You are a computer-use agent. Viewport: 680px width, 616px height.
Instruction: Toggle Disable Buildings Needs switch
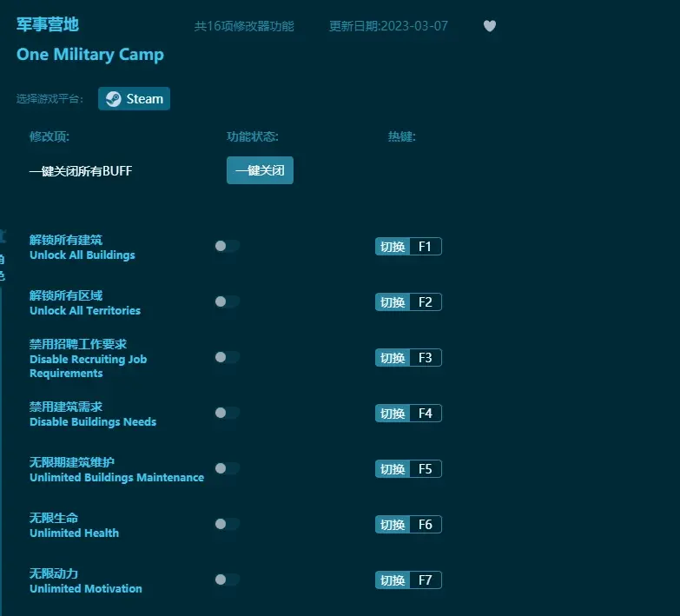[228, 413]
